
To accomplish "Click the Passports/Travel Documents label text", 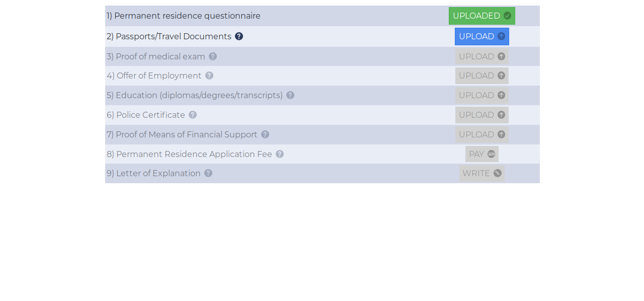I will [x=169, y=36].
